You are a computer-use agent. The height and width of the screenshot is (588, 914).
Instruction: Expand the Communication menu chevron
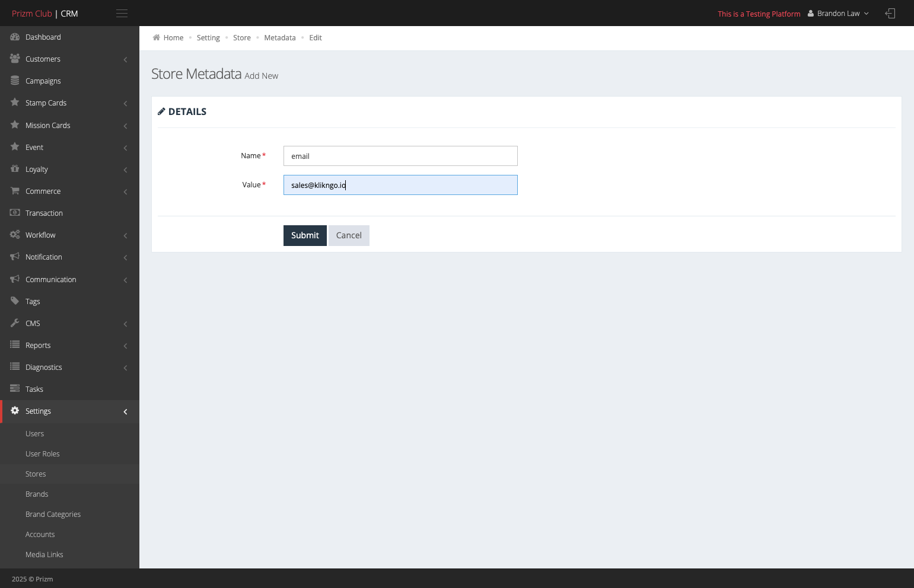coord(125,280)
